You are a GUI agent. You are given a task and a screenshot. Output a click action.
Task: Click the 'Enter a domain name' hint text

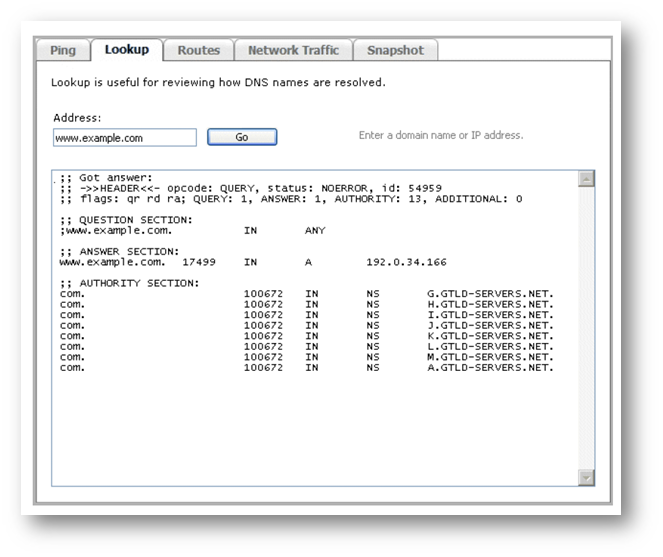[441, 135]
